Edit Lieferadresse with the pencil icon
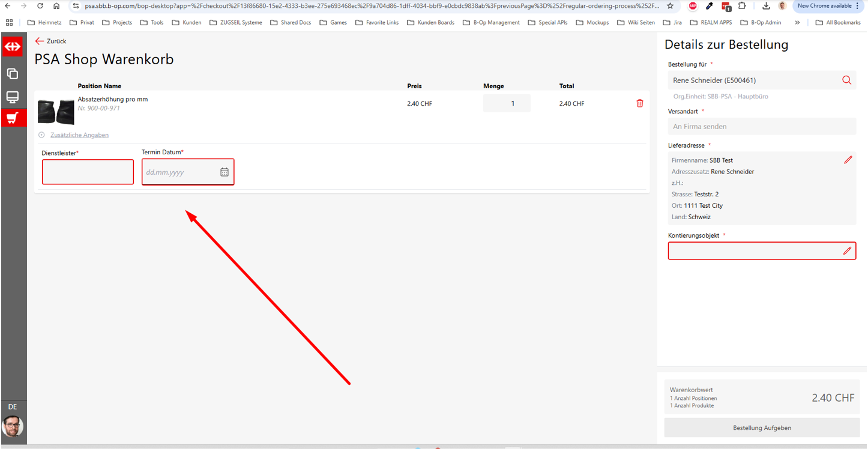868x451 pixels. pos(848,160)
